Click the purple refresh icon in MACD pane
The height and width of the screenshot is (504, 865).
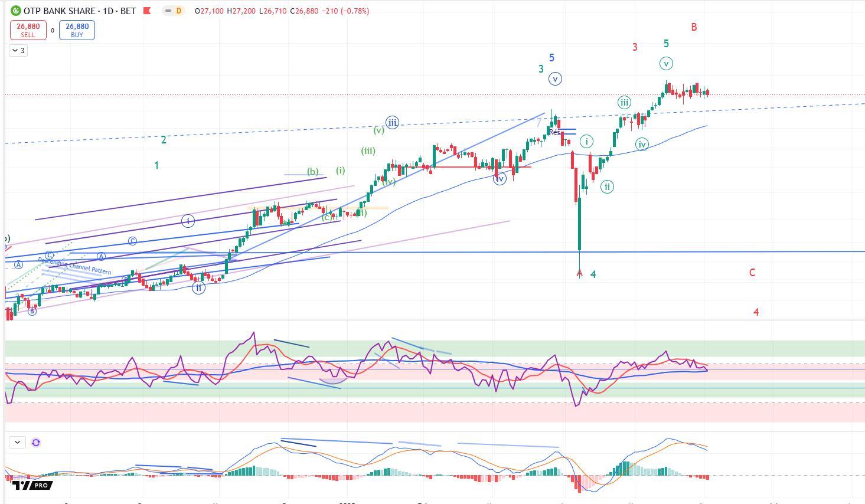[36, 442]
